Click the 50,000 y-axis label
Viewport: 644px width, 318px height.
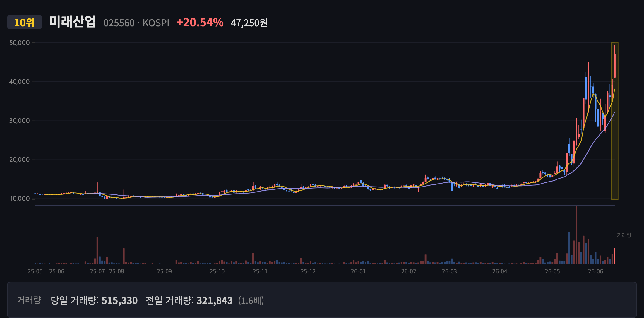pyautogui.click(x=20, y=43)
